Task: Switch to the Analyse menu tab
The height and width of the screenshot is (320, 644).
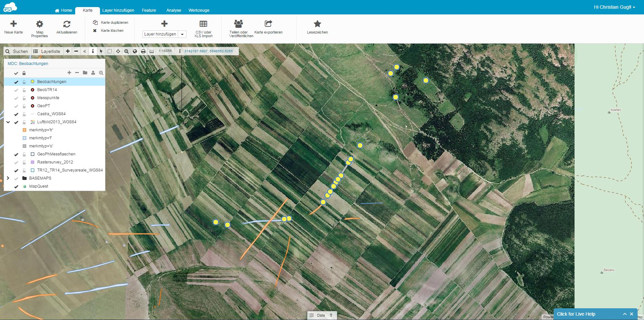Action: click(174, 10)
